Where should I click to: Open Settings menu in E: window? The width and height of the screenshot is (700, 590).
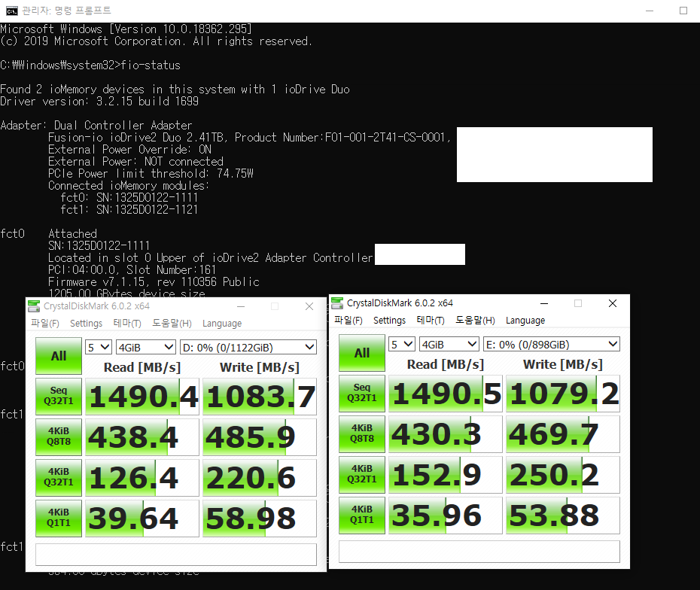(x=389, y=321)
